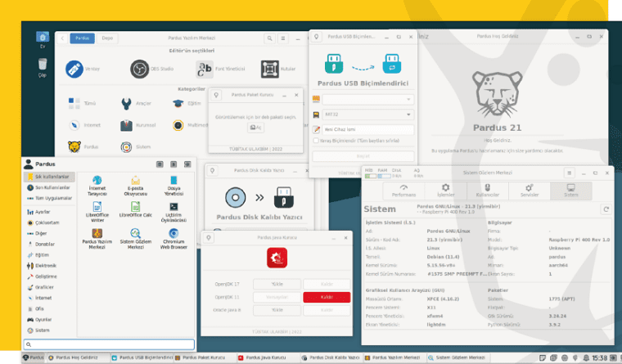This screenshot has height=364, width=622.
Task: Open Servisler tab in Sistem Gözlem Merkezi
Action: [x=530, y=191]
